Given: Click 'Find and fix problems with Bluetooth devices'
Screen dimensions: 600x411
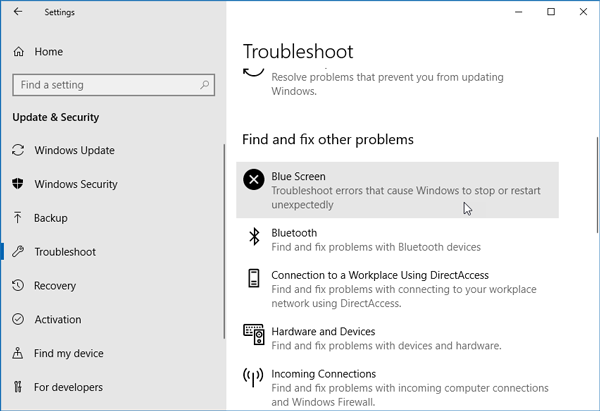Looking at the screenshot, I should point(376,247).
